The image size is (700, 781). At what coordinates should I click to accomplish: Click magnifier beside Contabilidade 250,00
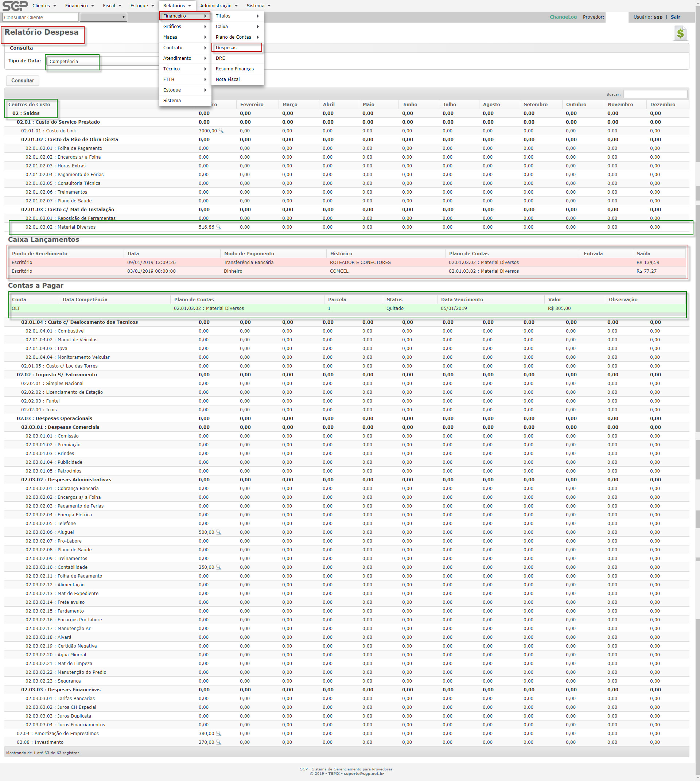tap(218, 567)
